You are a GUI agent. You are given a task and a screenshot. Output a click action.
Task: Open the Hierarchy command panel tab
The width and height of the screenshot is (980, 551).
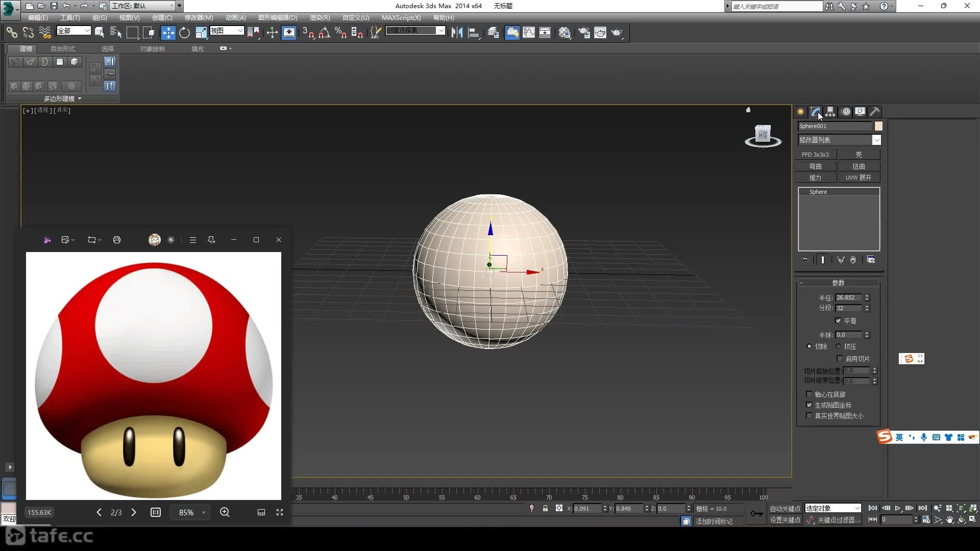(x=830, y=112)
